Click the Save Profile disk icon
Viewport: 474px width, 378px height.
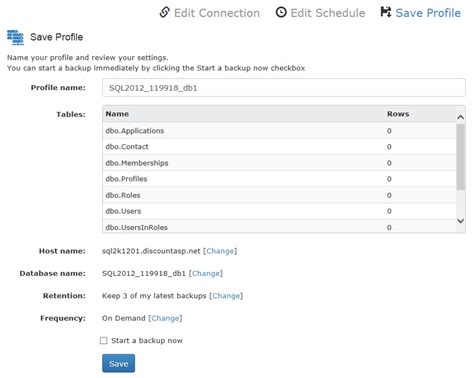pos(386,12)
